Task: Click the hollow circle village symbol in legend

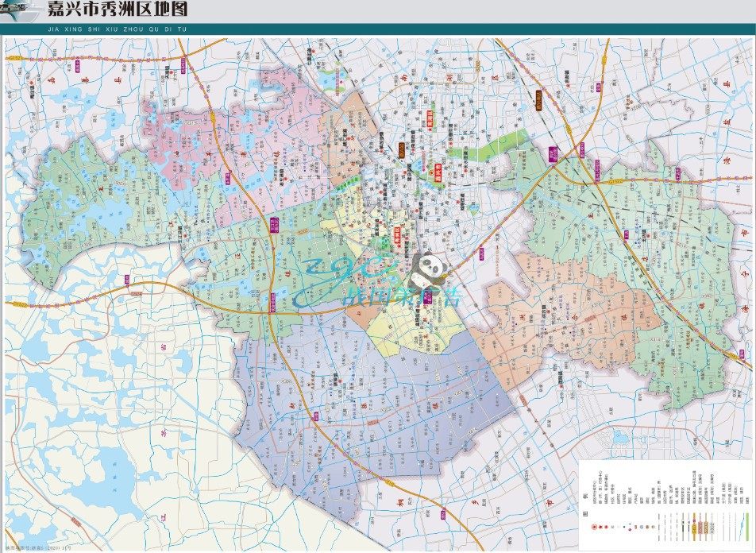Action: pyautogui.click(x=612, y=527)
